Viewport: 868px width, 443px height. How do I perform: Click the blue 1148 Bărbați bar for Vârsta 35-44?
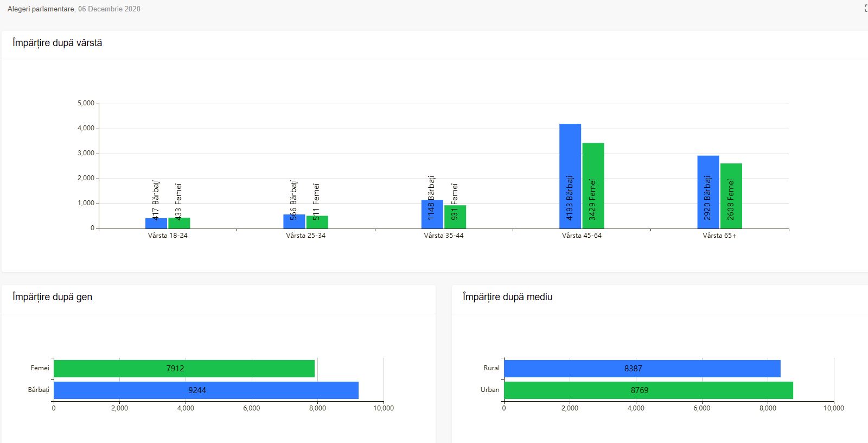coord(432,214)
